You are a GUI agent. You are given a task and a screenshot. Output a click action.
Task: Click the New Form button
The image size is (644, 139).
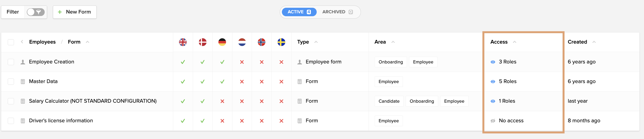[74, 12]
